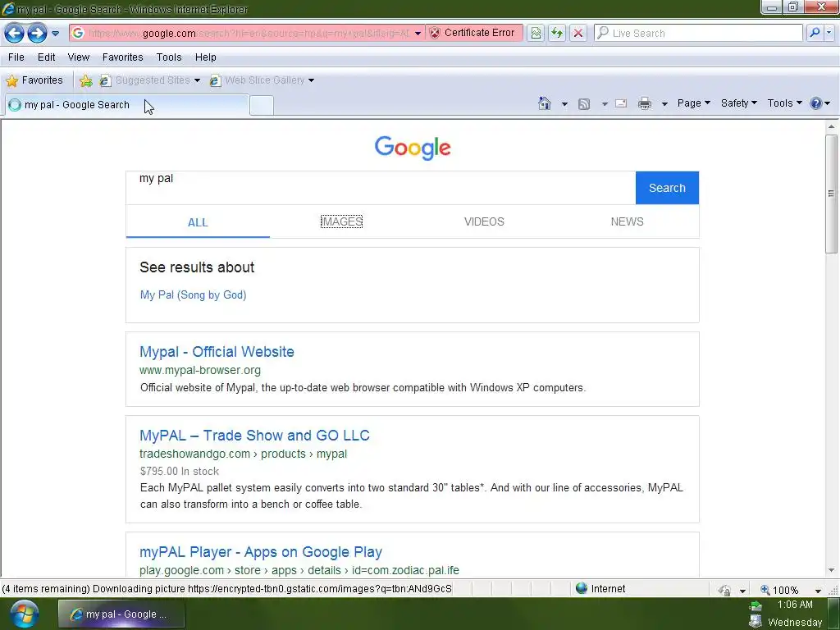Click the www.mypal-browser.org URL text

[200, 370]
